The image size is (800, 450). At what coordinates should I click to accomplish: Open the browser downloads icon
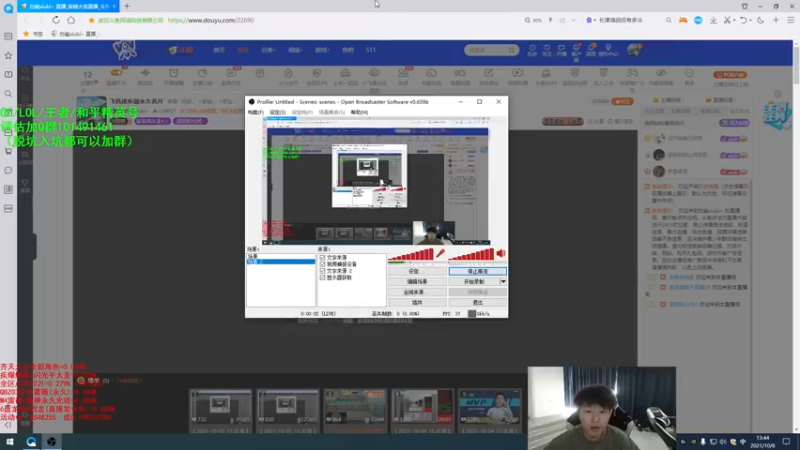coord(713,20)
